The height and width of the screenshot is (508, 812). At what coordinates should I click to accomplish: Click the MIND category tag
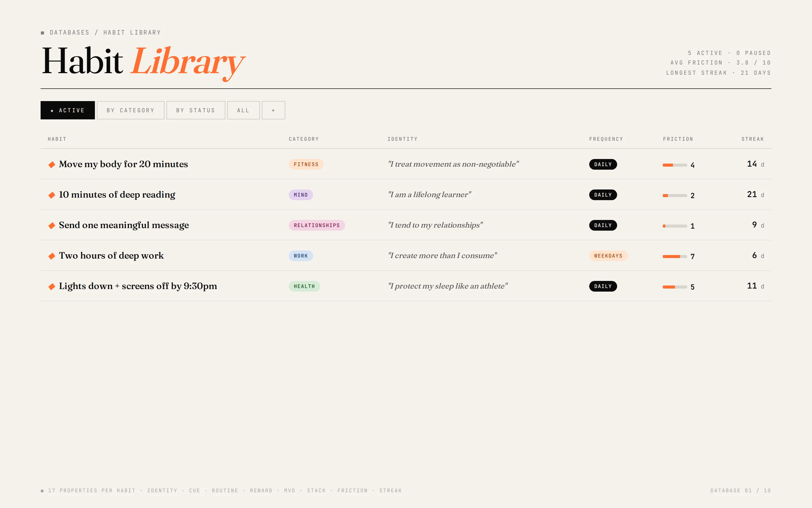pos(301,195)
